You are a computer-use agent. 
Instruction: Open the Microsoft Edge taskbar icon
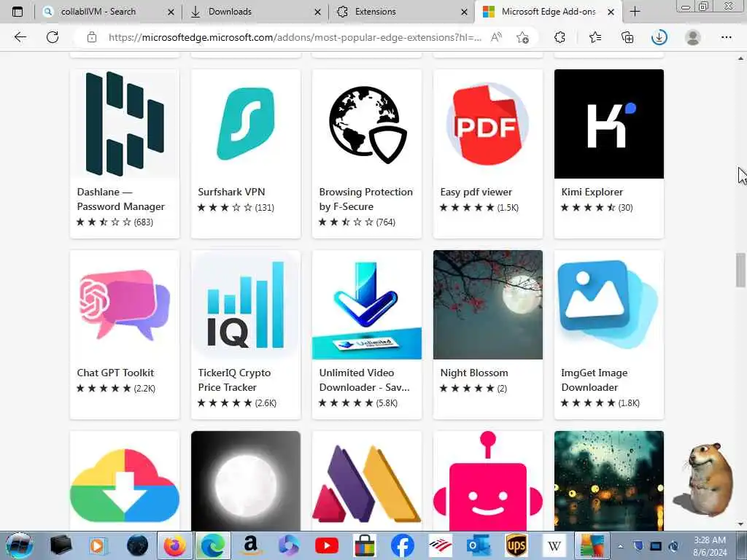pos(212,545)
